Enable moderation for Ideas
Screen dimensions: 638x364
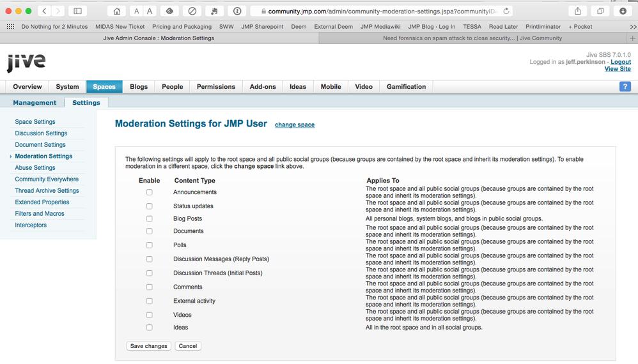click(x=150, y=328)
